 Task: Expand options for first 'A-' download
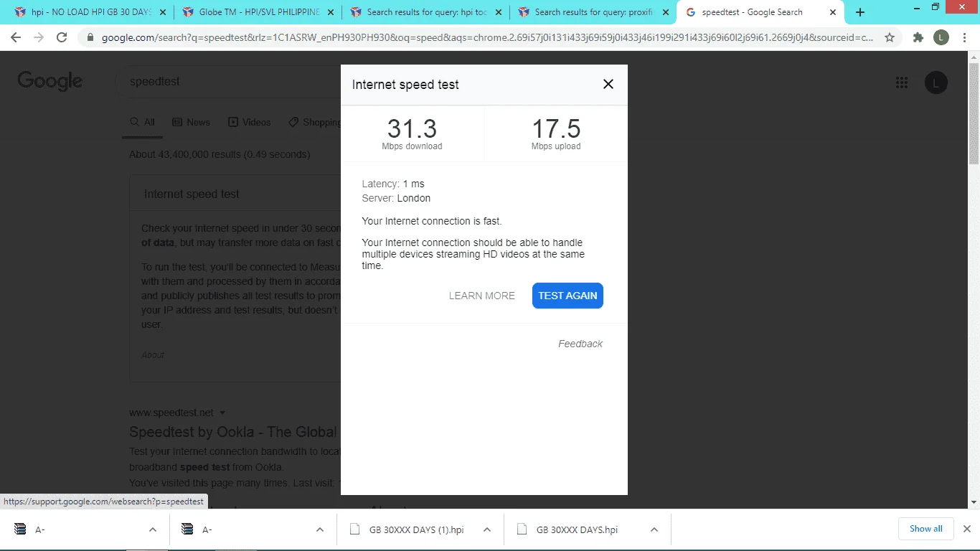pyautogui.click(x=153, y=529)
